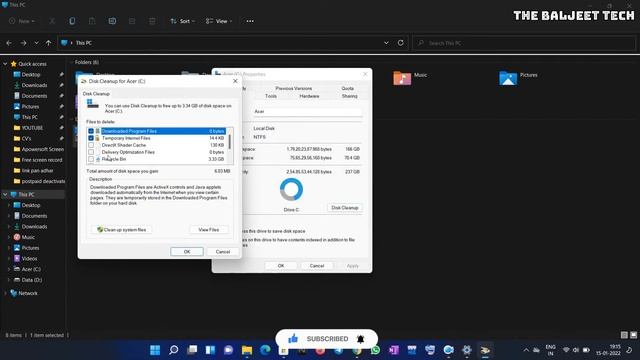Check DirectX Shader Cache checkbox

tap(91, 145)
